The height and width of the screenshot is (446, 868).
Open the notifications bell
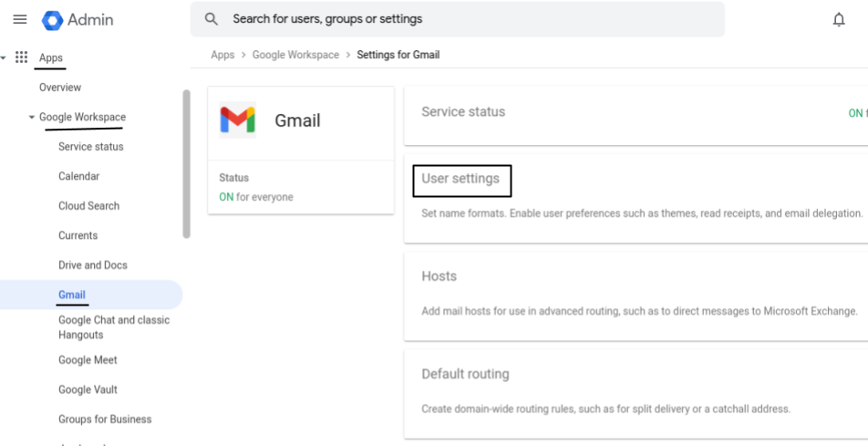pos(839,19)
